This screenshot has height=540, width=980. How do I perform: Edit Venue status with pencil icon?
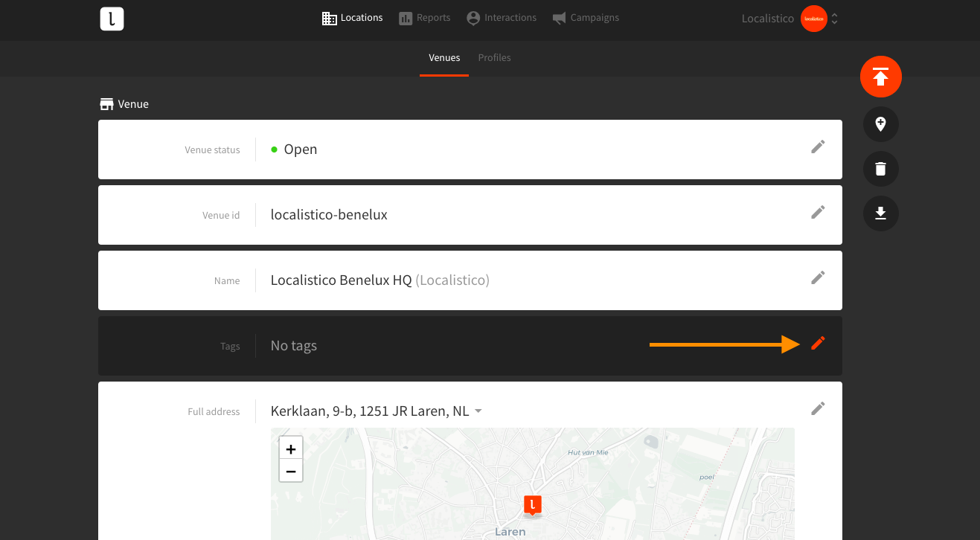coord(818,147)
